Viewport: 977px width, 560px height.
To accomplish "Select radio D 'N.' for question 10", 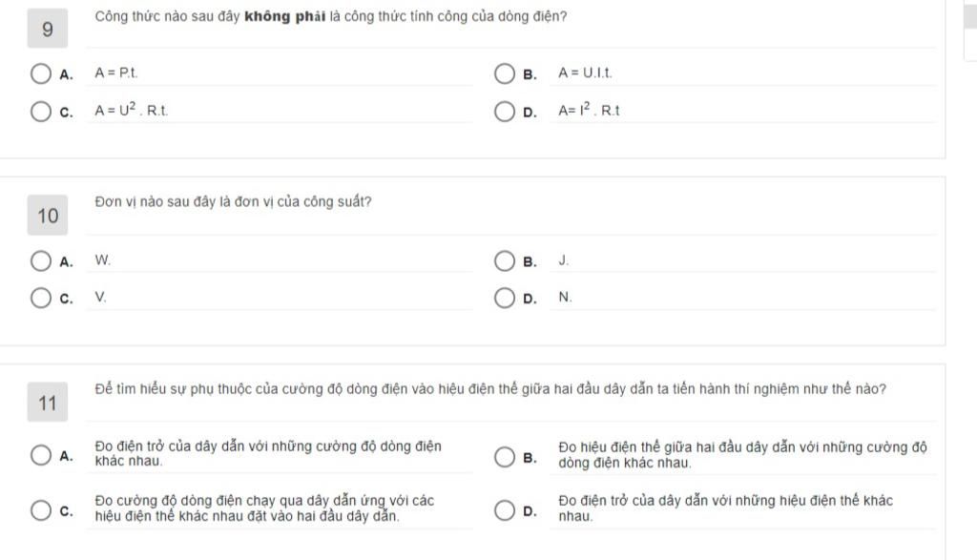I will (505, 298).
